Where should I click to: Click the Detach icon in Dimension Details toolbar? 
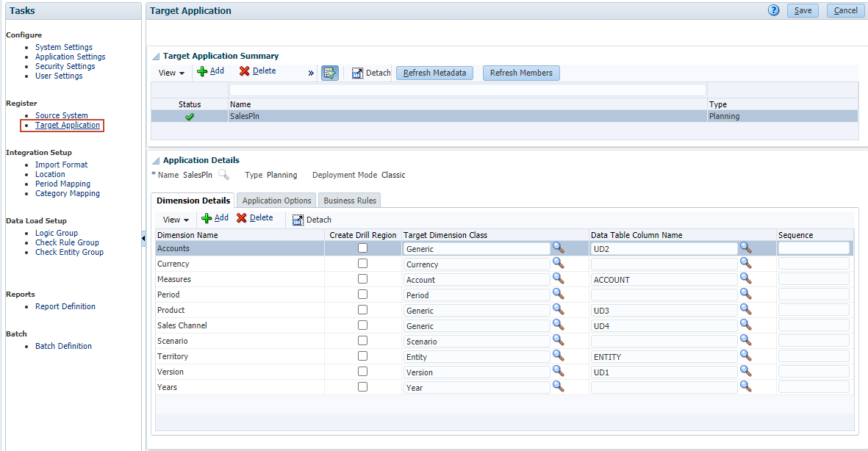point(298,220)
